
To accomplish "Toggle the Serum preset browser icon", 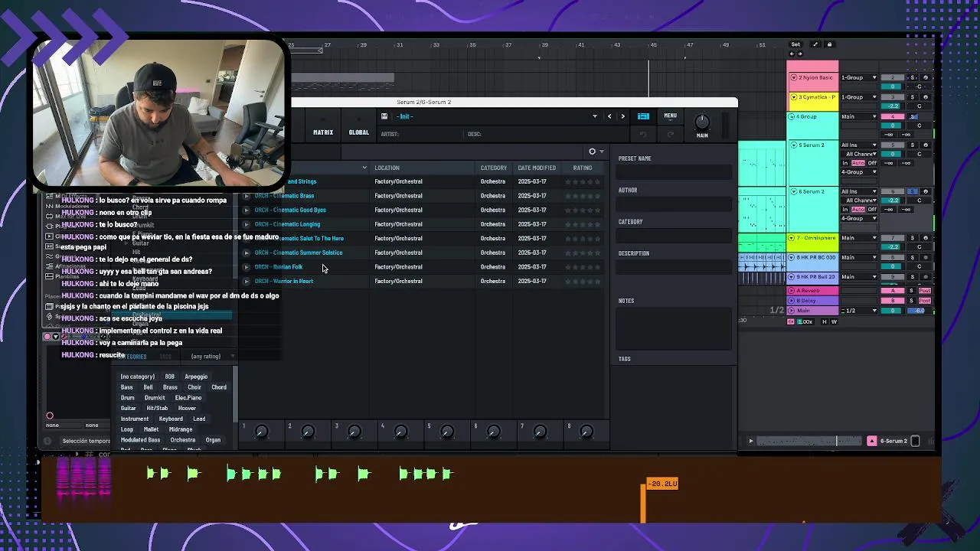I will (x=643, y=116).
